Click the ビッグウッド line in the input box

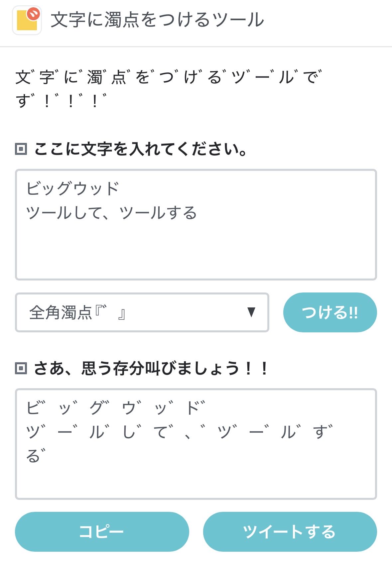pos(73,188)
